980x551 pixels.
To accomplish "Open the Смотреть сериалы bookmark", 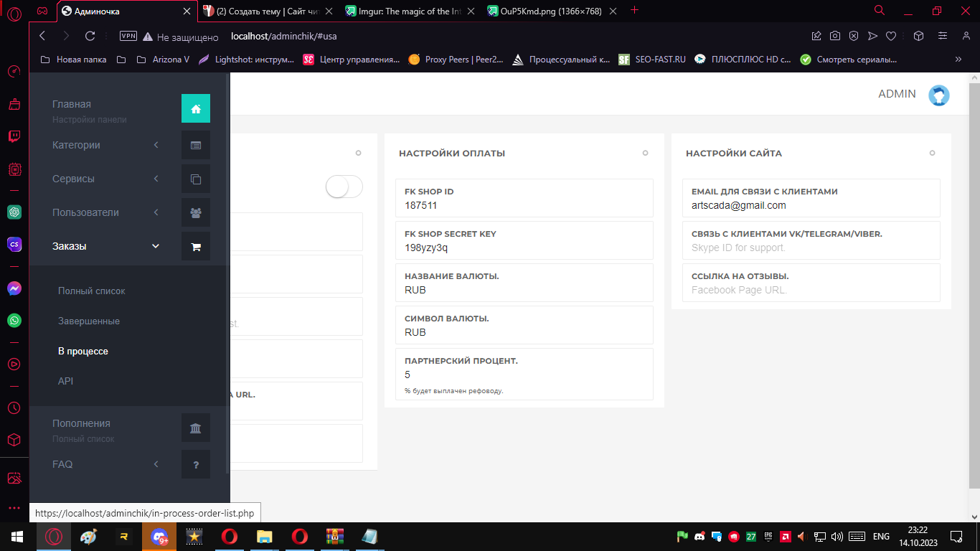I will (x=848, y=60).
